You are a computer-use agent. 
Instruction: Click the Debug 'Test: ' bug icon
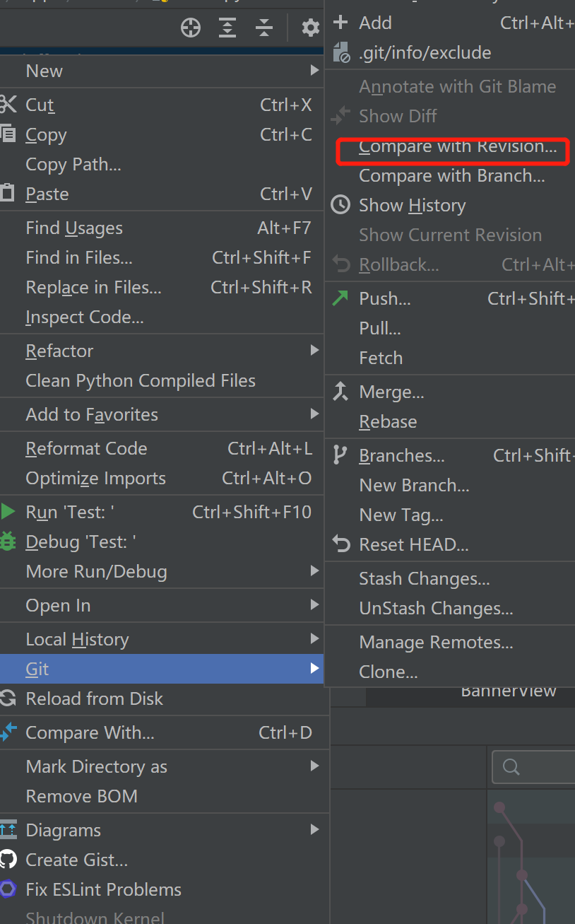point(8,542)
